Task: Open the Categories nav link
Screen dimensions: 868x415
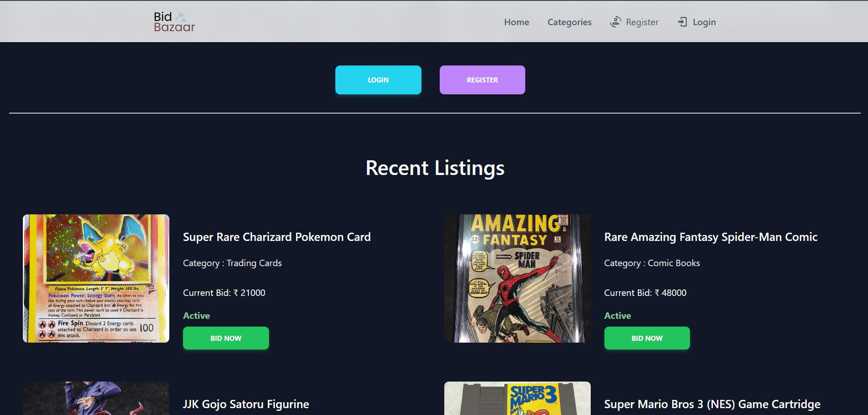Action: pos(569,22)
